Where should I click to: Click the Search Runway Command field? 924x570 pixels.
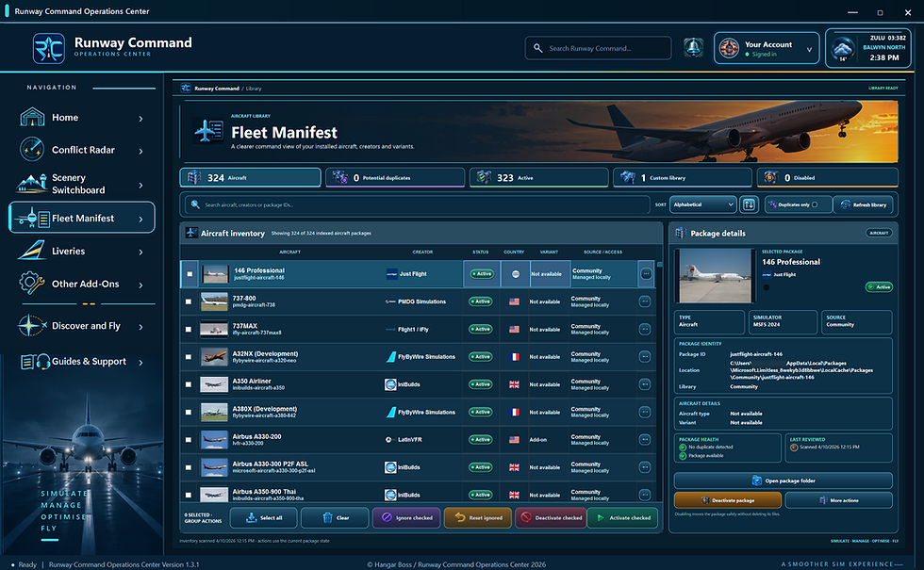pyautogui.click(x=598, y=48)
